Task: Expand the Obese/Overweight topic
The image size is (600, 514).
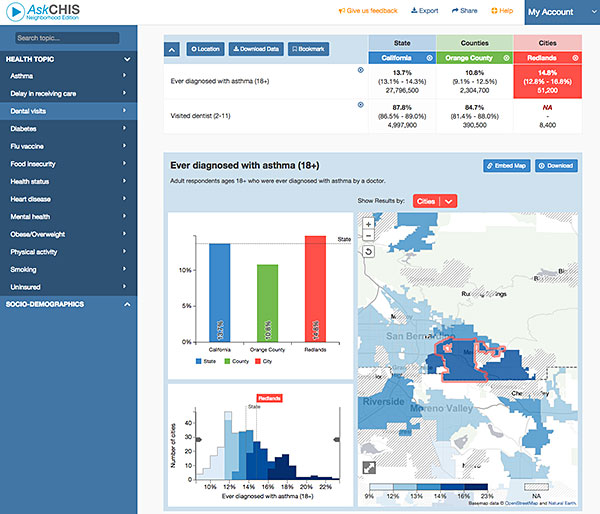Action: coord(68,234)
